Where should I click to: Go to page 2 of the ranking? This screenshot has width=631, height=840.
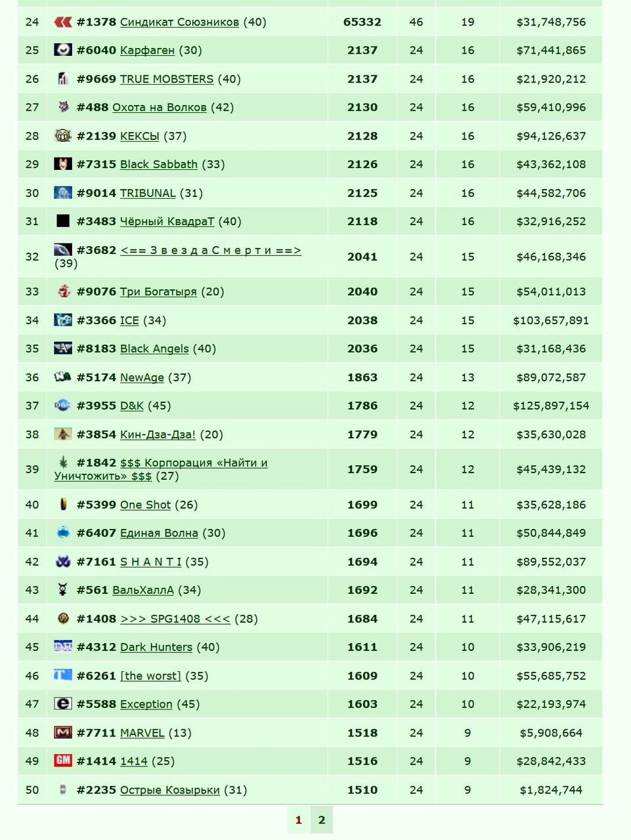point(322,820)
